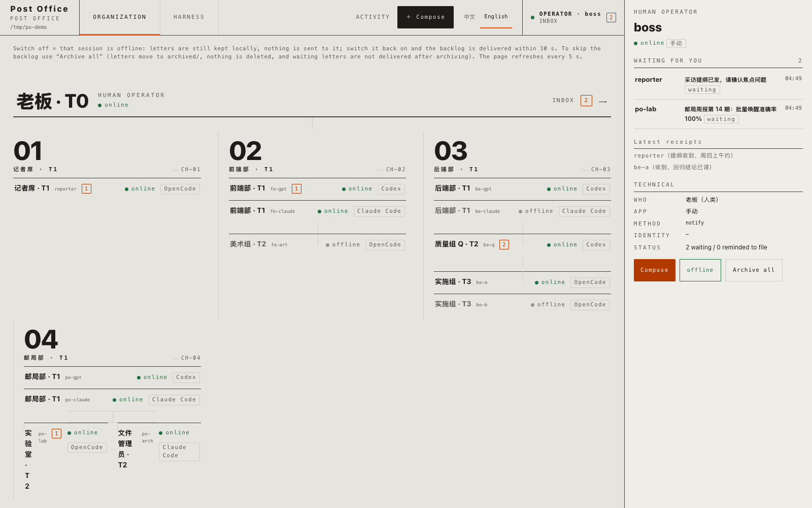Open the fe-gpt unread badge
Image resolution: width=812 pixels, height=508 pixels.
tap(296, 189)
